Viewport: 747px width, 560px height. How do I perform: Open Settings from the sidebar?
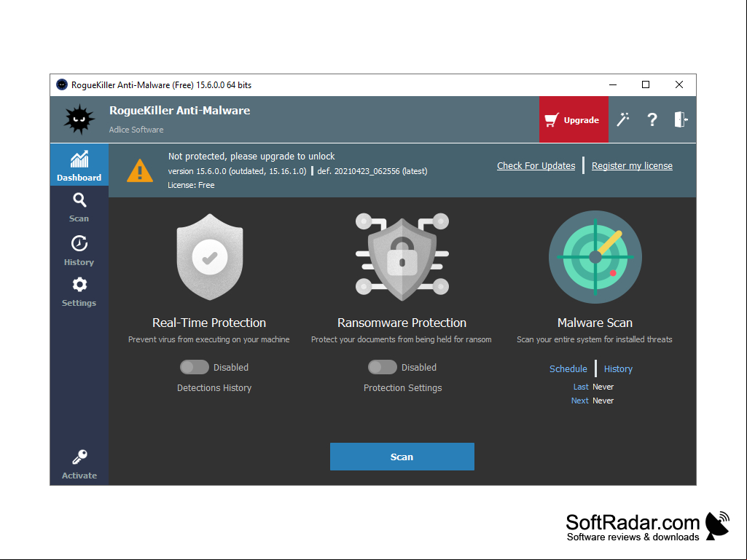point(79,292)
